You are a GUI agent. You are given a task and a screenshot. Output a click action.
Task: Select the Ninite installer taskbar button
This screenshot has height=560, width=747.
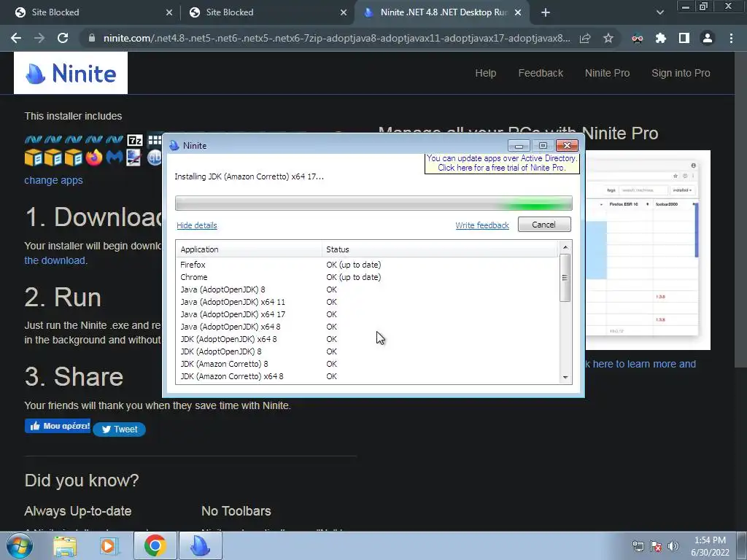tap(201, 545)
